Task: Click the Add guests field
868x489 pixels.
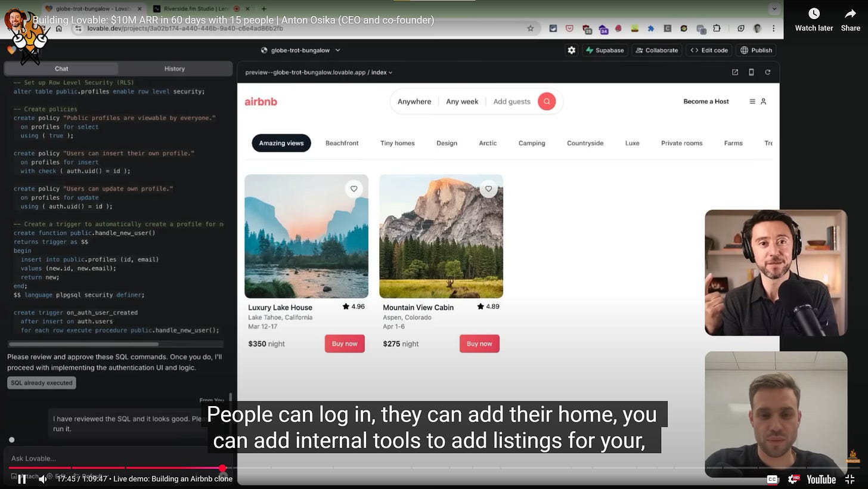Action: 511,101
